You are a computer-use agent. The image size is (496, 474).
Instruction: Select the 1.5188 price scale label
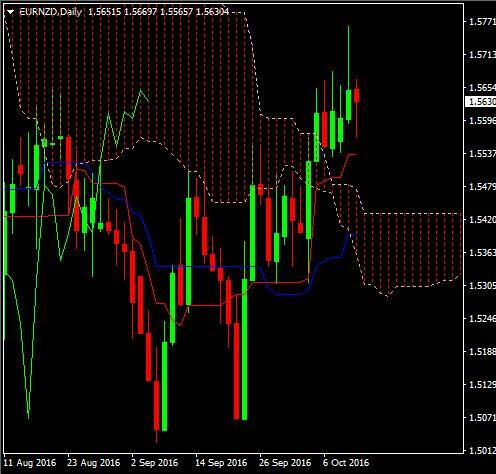[482, 351]
